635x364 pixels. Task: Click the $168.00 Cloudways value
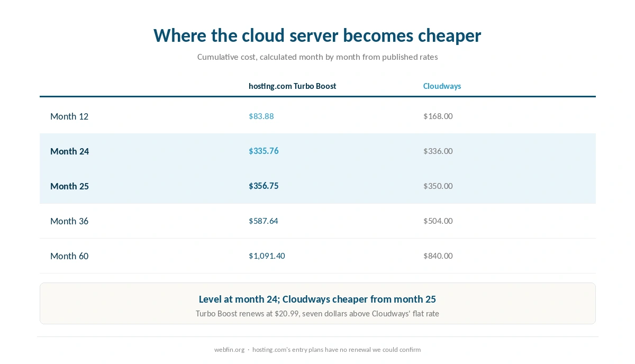[x=438, y=116]
